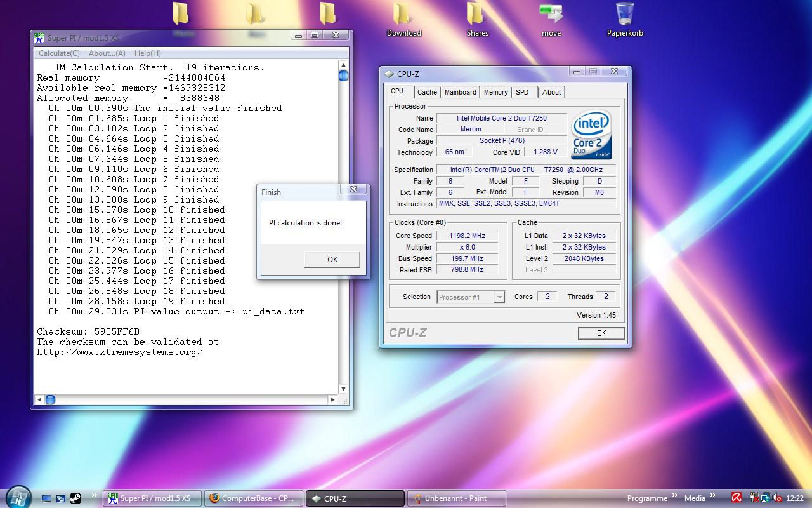Open the Download folder on desktop
812x508 pixels.
pos(403,20)
